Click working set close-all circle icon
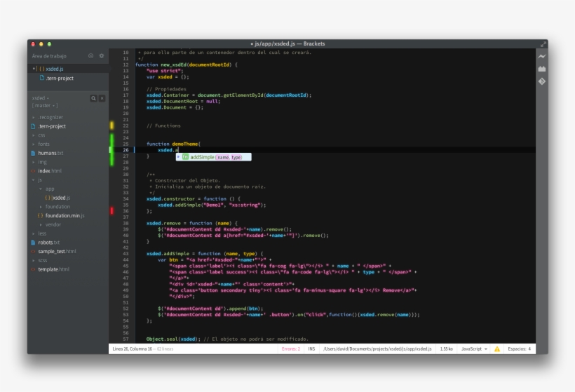Viewport: 575px width, 392px height. click(x=91, y=55)
